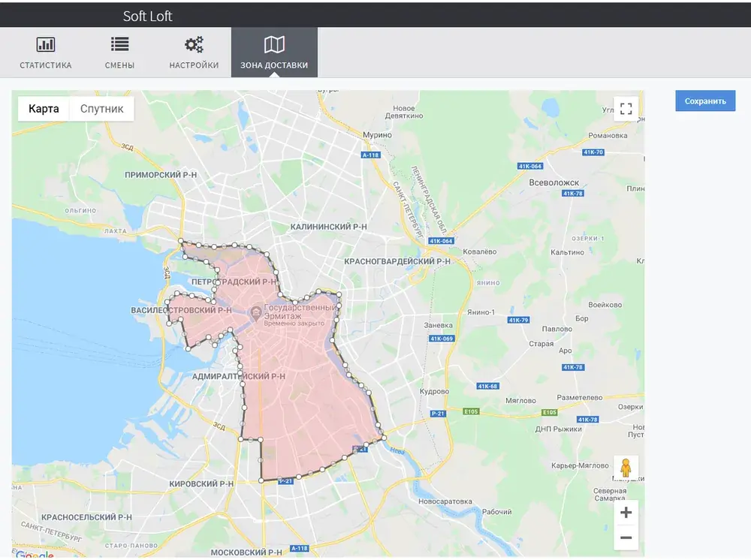The height and width of the screenshot is (560, 751).
Task: Open the Смены tab
Action: click(x=119, y=52)
